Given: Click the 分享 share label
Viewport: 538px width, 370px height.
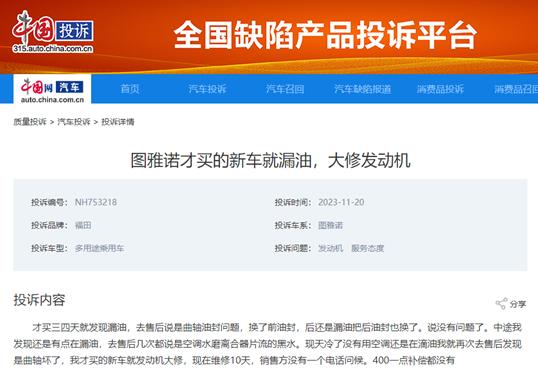Looking at the screenshot, I should (x=518, y=304).
